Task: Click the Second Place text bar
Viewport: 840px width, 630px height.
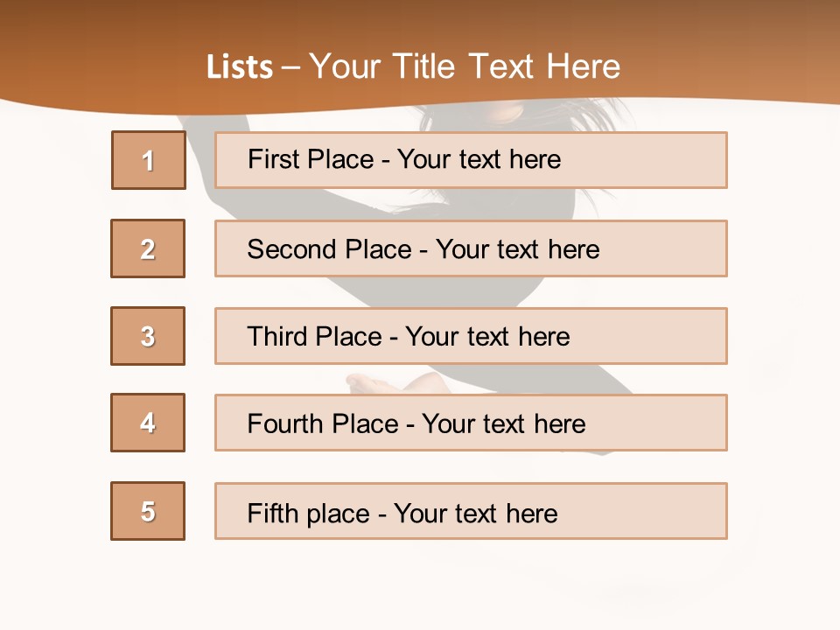Action: [x=471, y=248]
